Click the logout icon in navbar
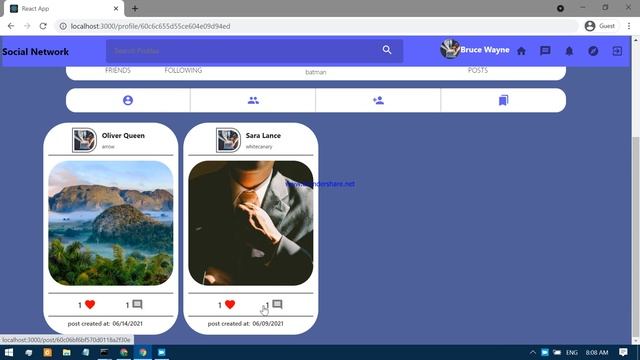Image resolution: width=640 pixels, height=360 pixels. (617, 51)
